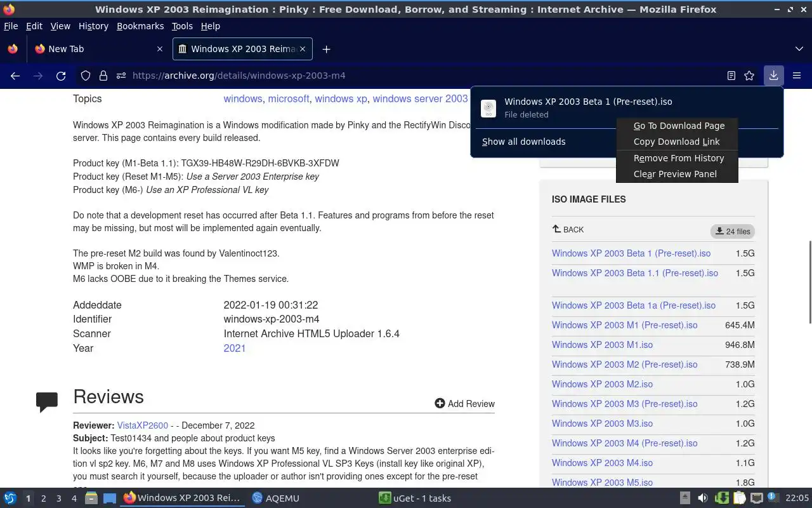Viewport: 812px width, 508px height.
Task: Open the View menu
Action: 60,26
